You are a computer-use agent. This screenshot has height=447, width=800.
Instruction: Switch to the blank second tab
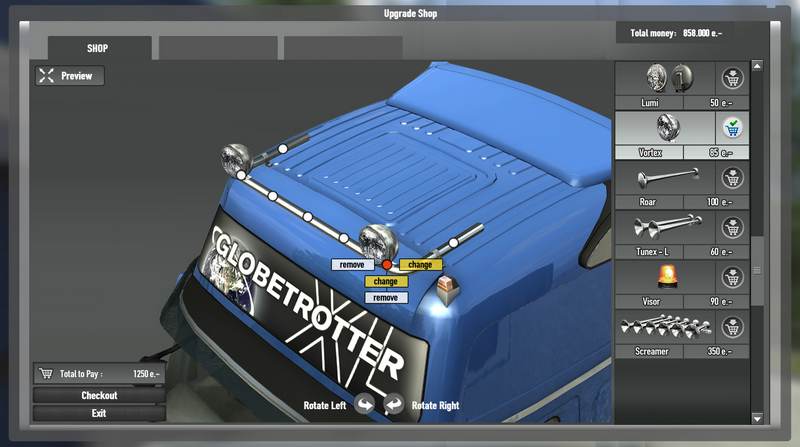(218, 48)
